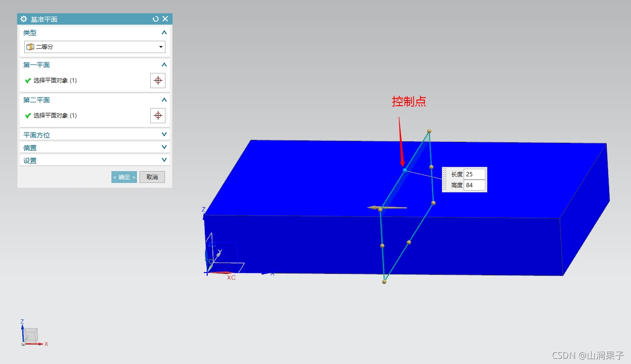
Task: Select 选择平面对象 under 第二平面
Action: tap(55, 116)
